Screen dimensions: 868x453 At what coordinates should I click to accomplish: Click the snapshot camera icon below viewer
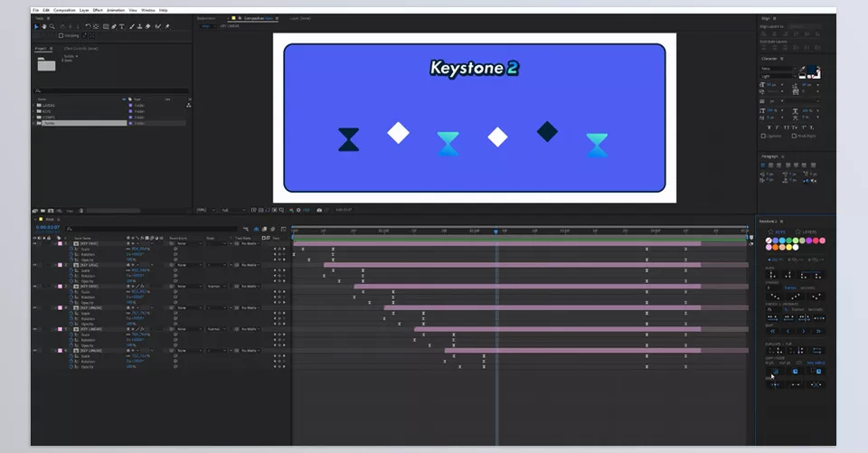coord(319,210)
